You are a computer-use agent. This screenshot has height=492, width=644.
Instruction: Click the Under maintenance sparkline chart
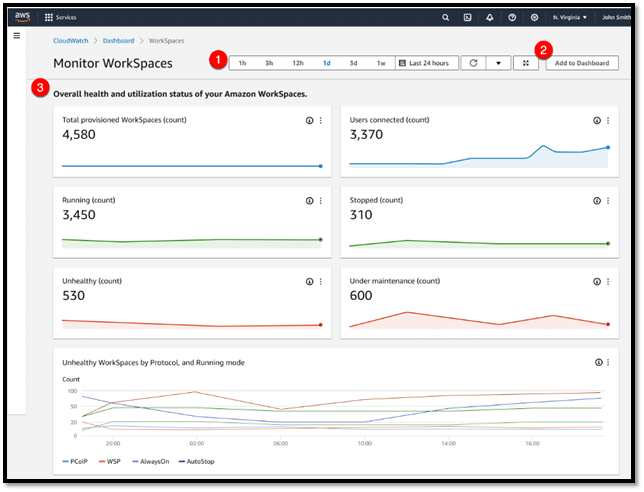point(478,320)
